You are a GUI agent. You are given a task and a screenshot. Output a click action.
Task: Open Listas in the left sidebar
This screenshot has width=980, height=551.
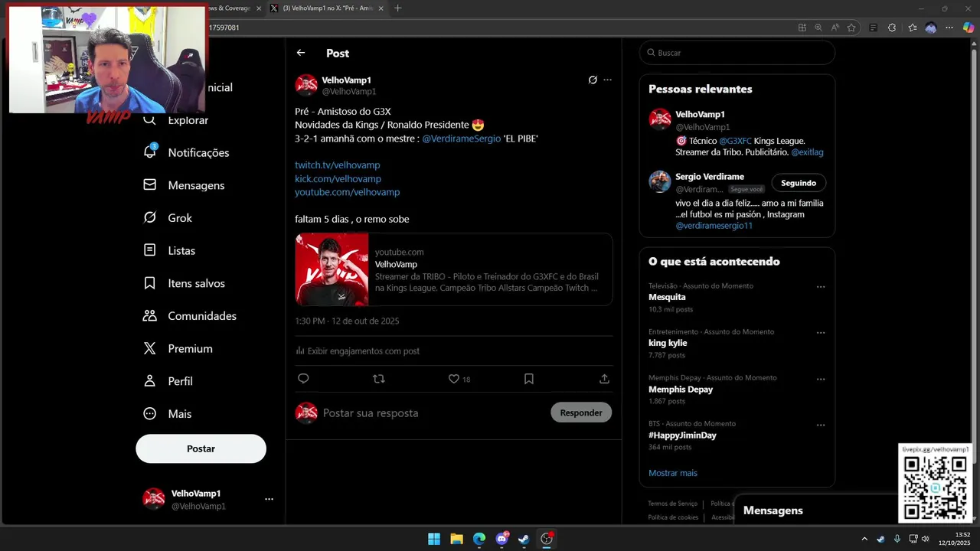click(x=170, y=250)
